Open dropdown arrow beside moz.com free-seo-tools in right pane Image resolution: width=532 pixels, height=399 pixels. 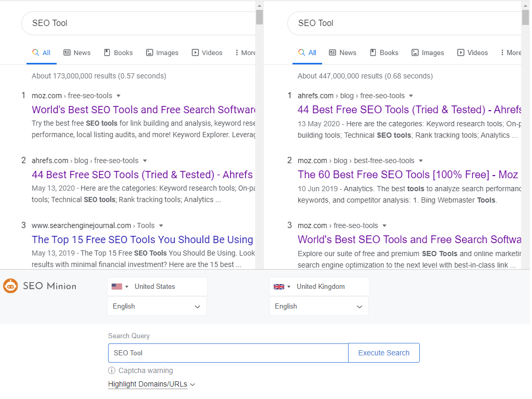point(384,225)
